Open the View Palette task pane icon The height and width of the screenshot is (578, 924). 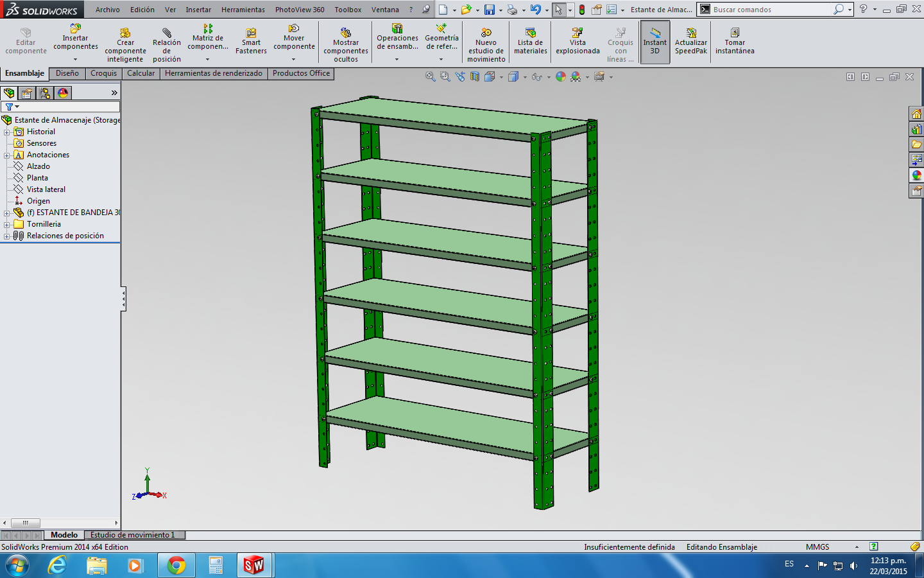916,160
